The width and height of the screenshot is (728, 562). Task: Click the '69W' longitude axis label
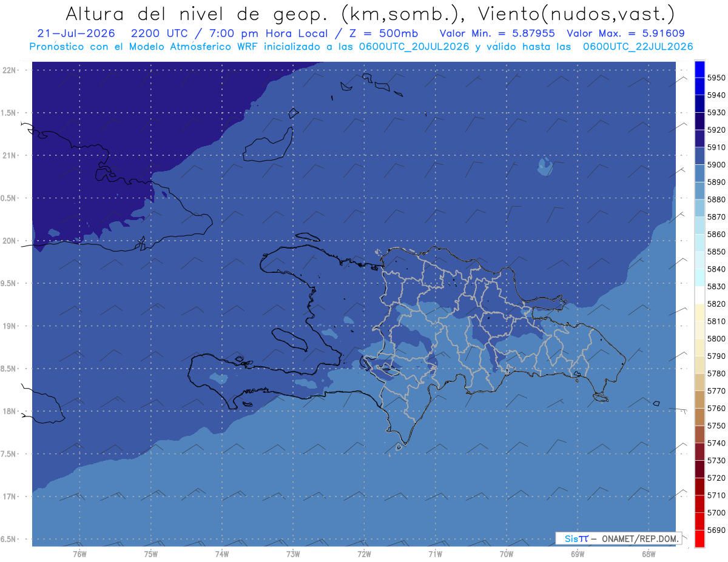578,554
